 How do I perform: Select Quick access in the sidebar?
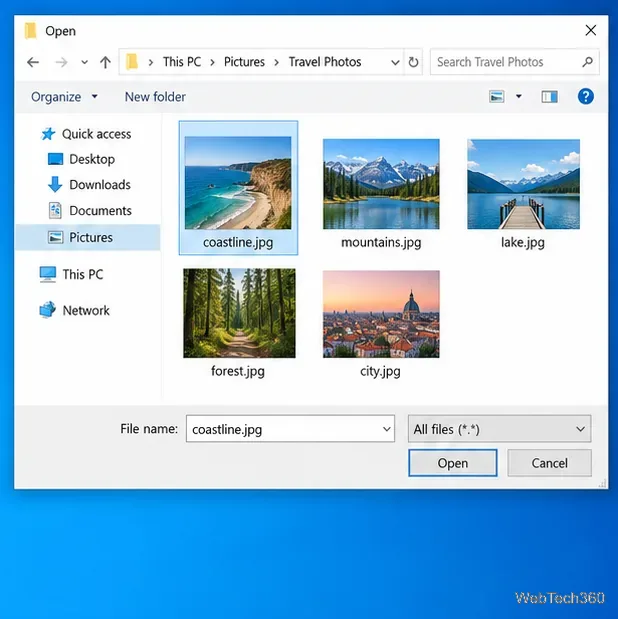click(x=96, y=134)
